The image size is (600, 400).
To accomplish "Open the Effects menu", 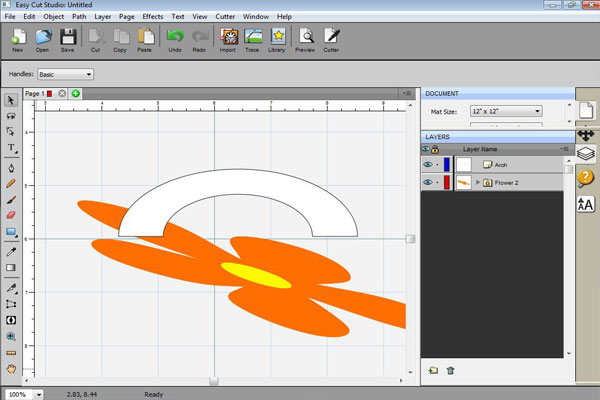I will tap(152, 17).
